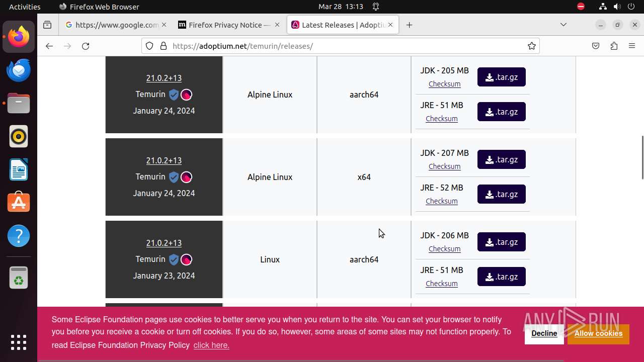Expand the list all tabs dropdown
The image size is (644, 362).
563,25
